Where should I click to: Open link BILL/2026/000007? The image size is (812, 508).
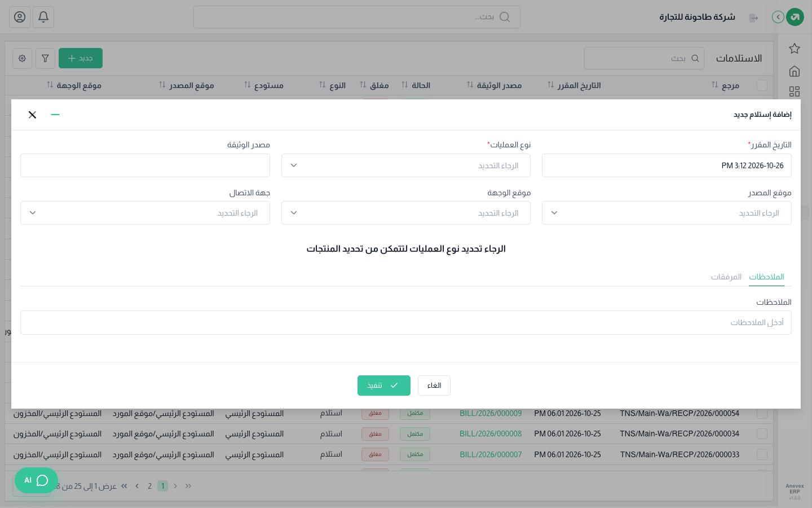(x=491, y=454)
